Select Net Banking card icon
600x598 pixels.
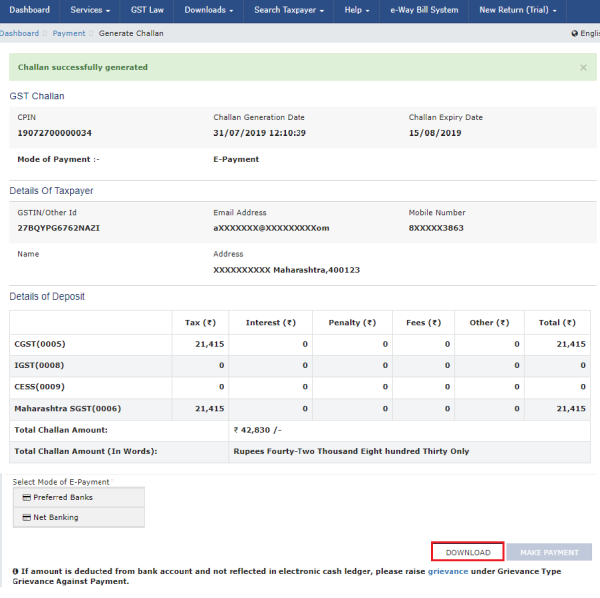click(x=27, y=517)
